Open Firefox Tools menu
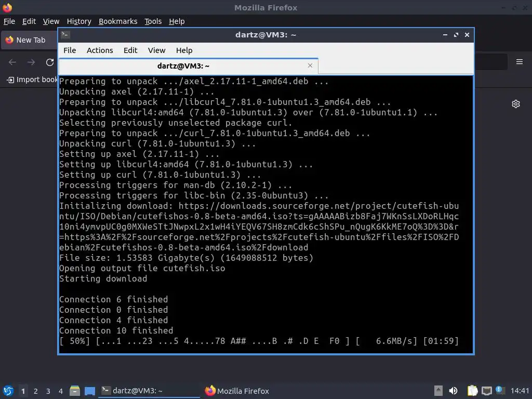 (x=153, y=21)
